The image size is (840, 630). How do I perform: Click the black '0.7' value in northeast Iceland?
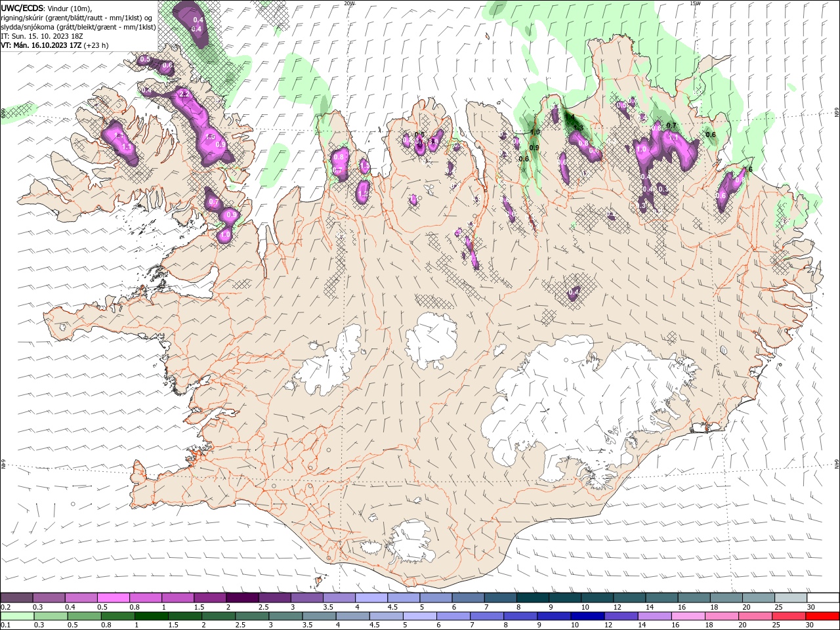coord(671,125)
